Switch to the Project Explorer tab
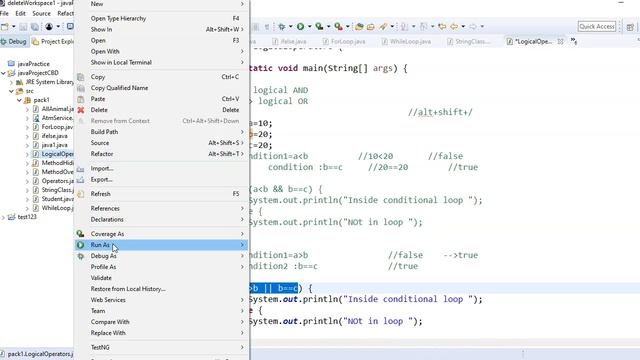 pos(53,42)
